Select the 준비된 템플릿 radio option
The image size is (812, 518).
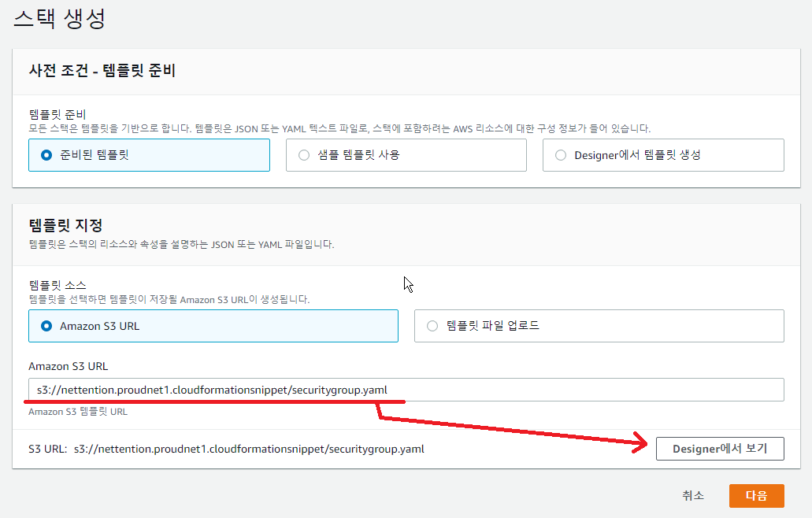click(46, 155)
